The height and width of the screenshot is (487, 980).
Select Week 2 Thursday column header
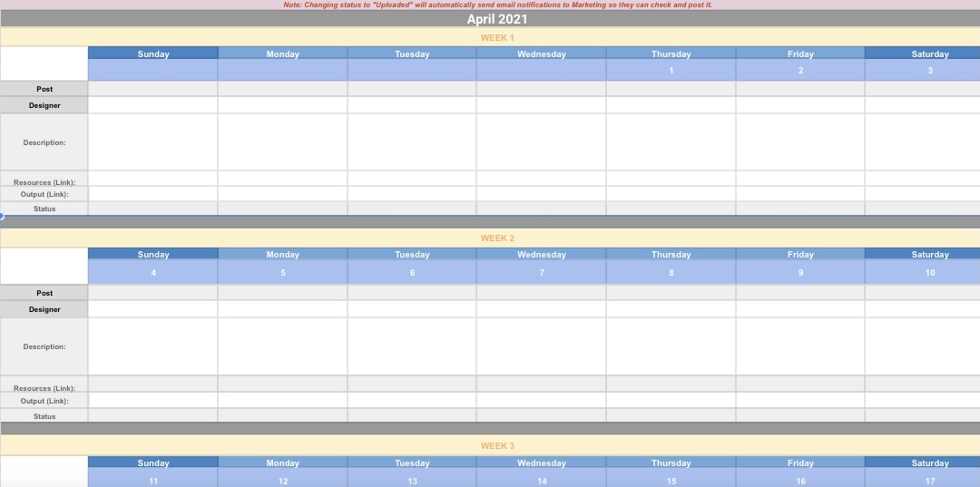coord(671,254)
